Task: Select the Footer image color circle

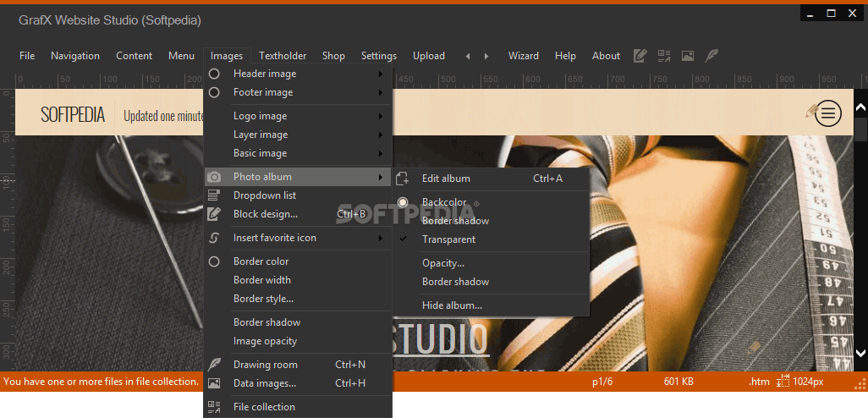Action: click(x=214, y=92)
